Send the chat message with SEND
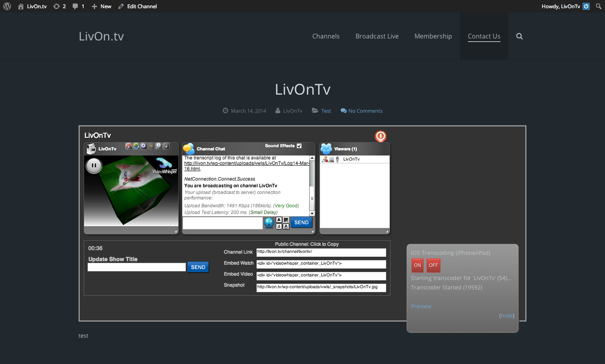Image resolution: width=605 pixels, height=364 pixels. tap(301, 222)
